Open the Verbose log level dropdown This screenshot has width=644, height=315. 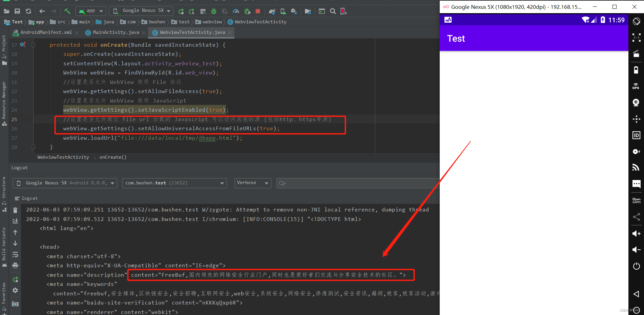[x=253, y=183]
